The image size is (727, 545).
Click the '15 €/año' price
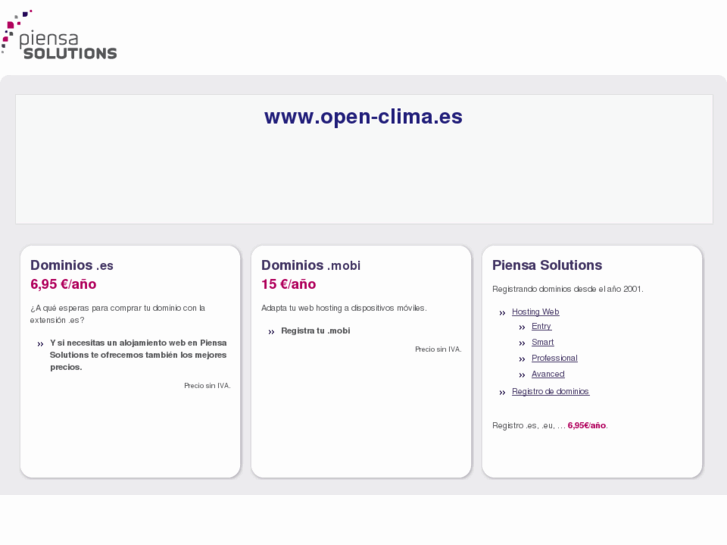pos(288,284)
